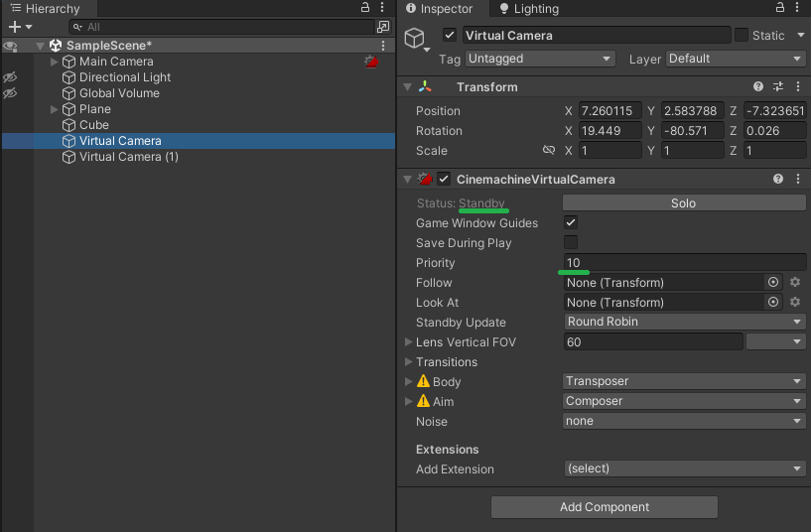Collapse the SampleScene tree
Image resolution: width=811 pixels, height=532 pixels.
(x=41, y=46)
